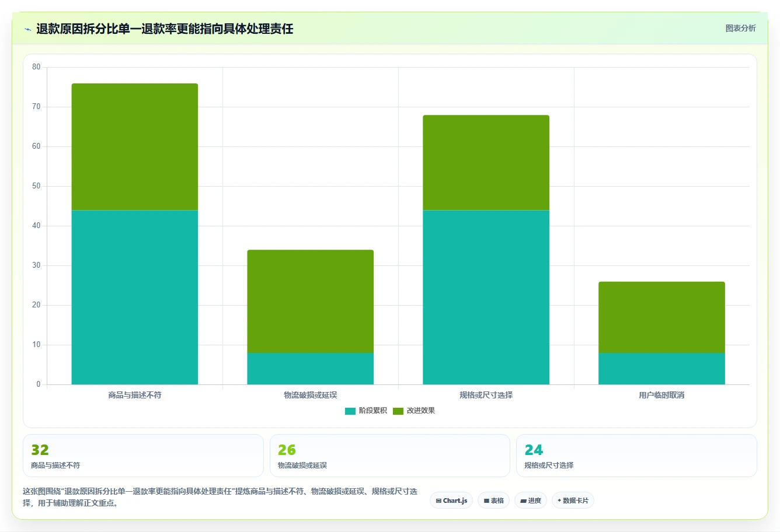Click teal 阶段累积 bar segment for 用户临时取消

[x=662, y=369]
